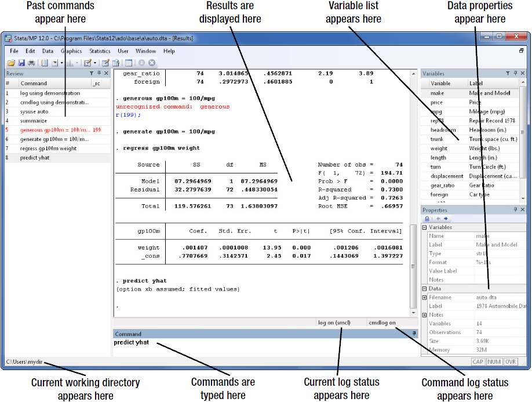Click the More down-arrow toolbar icon

142,63
